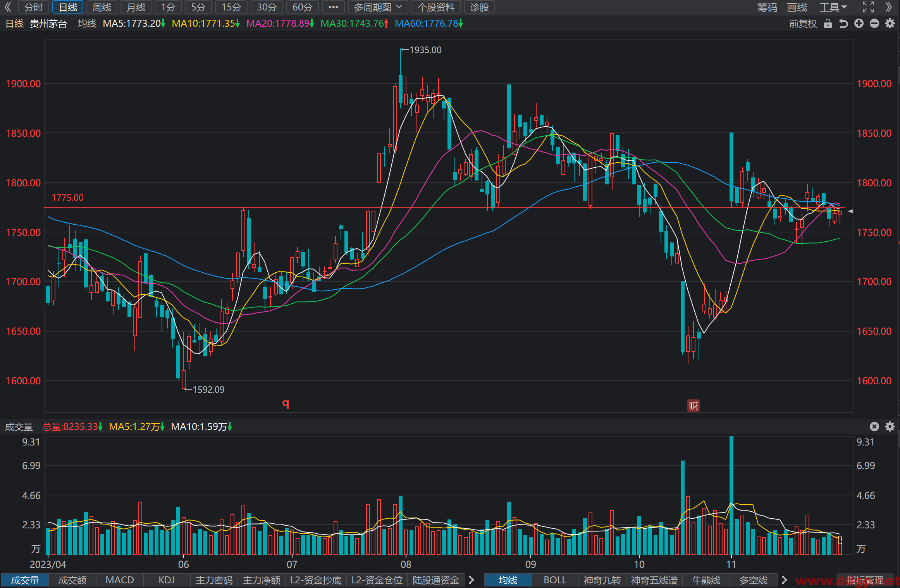Image resolution: width=900 pixels, height=588 pixels.
Task: Open main chart settings gear icon
Action: pyautogui.click(x=890, y=24)
